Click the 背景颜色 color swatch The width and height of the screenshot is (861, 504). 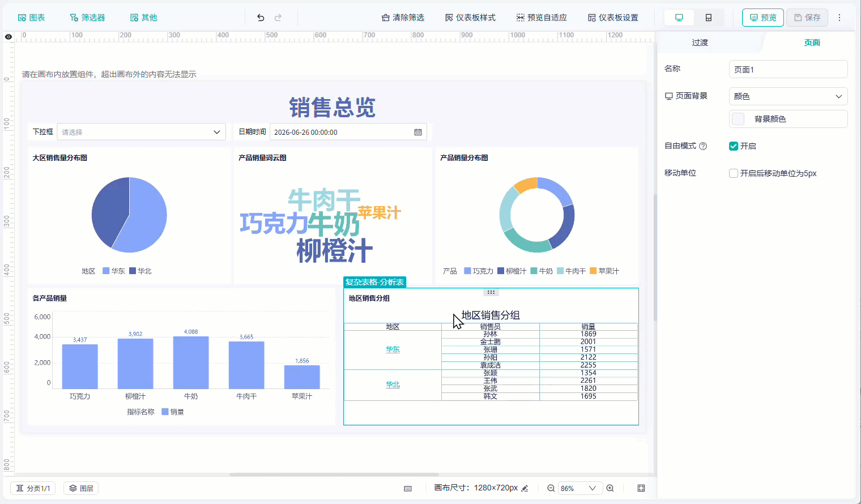click(738, 119)
